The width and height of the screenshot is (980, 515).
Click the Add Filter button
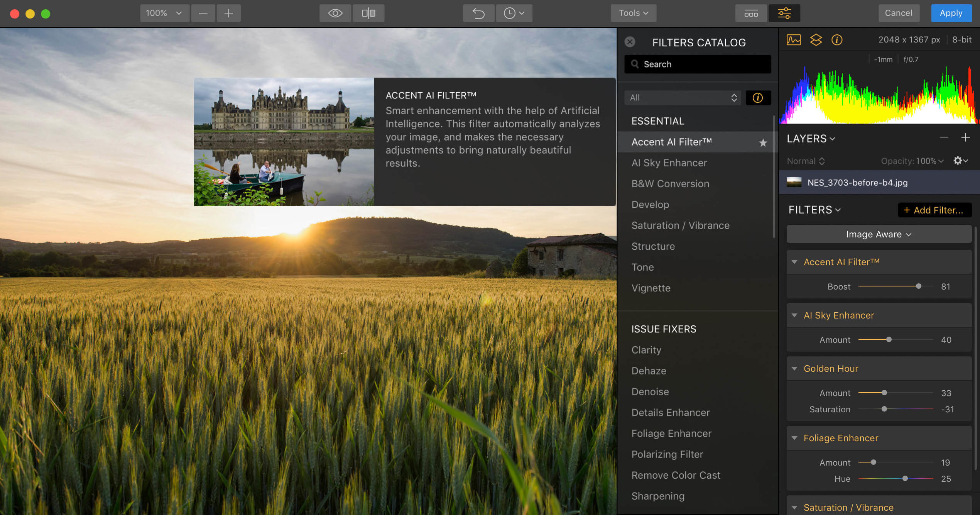tap(934, 210)
